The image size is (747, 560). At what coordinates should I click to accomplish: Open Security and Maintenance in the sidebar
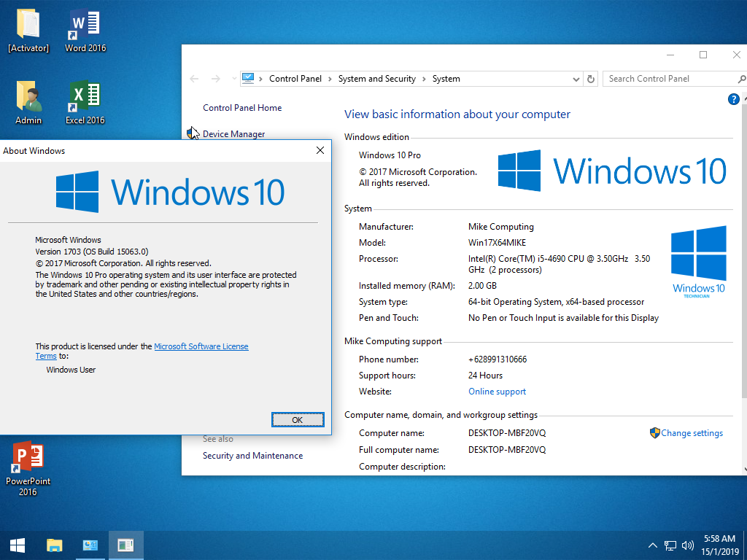[252, 455]
